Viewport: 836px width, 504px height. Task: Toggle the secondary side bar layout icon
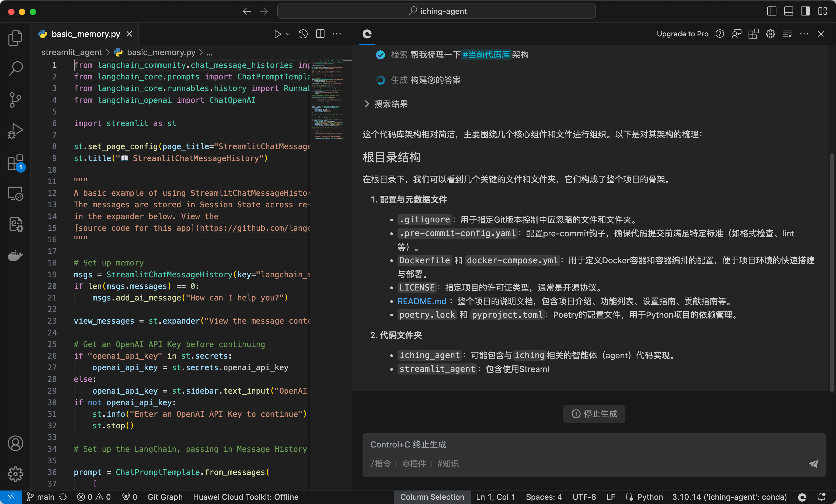click(x=806, y=11)
